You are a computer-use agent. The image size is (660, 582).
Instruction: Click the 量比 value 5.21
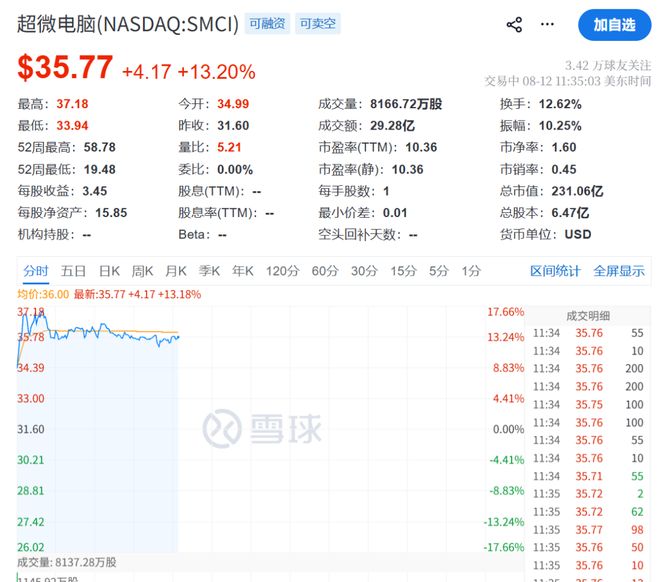(229, 147)
